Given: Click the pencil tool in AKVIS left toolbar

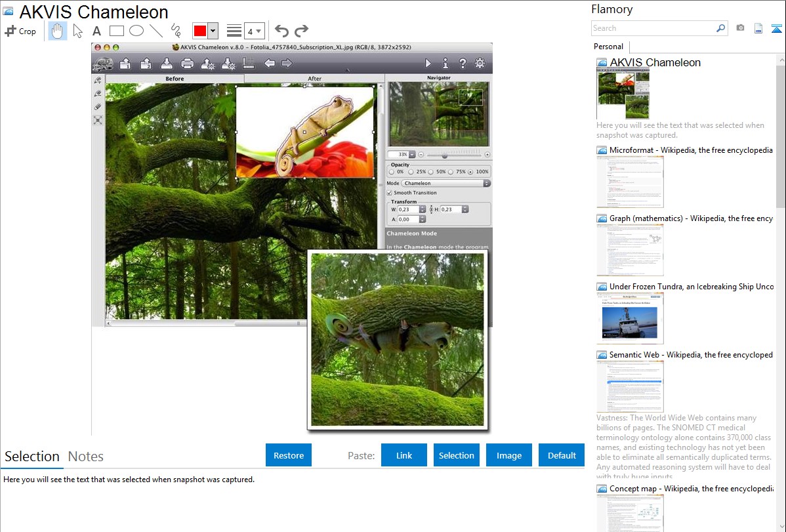Looking at the screenshot, I should [x=98, y=93].
